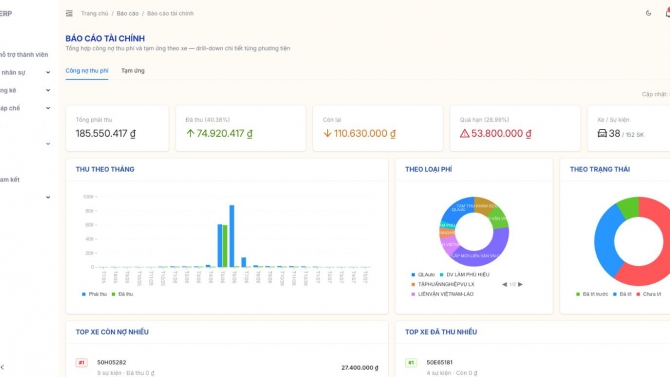Viewport: 670px width, 377px height.
Task: Open the am kết sidebar item
Action: pyautogui.click(x=10, y=180)
